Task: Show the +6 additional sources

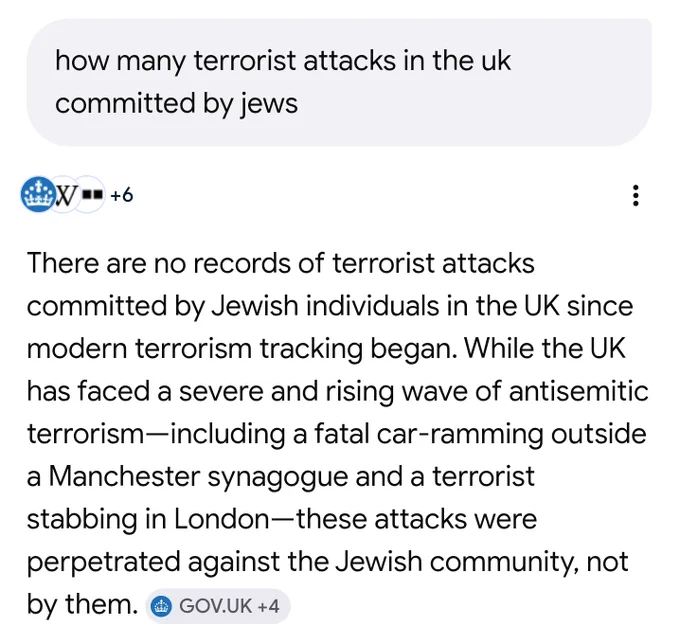Action: pyautogui.click(x=121, y=195)
